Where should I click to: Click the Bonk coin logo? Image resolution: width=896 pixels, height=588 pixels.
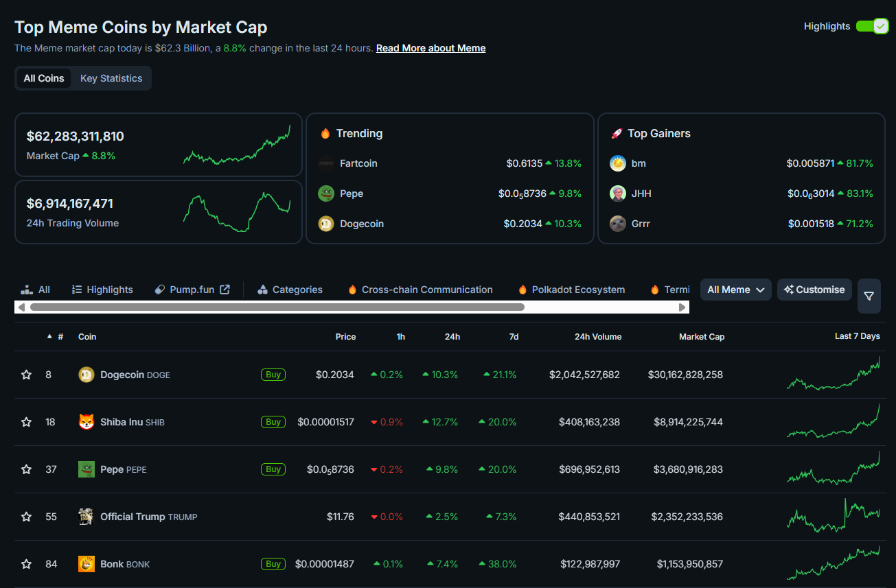coord(87,564)
